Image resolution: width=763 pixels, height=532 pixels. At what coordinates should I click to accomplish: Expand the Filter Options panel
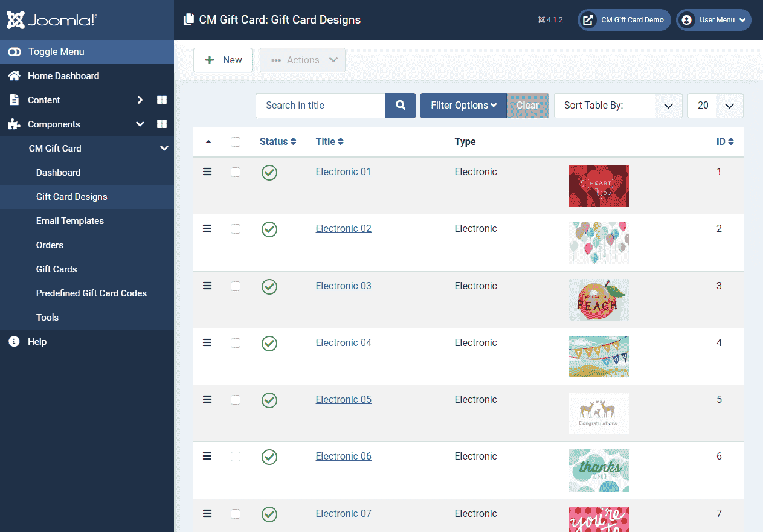tap(463, 106)
